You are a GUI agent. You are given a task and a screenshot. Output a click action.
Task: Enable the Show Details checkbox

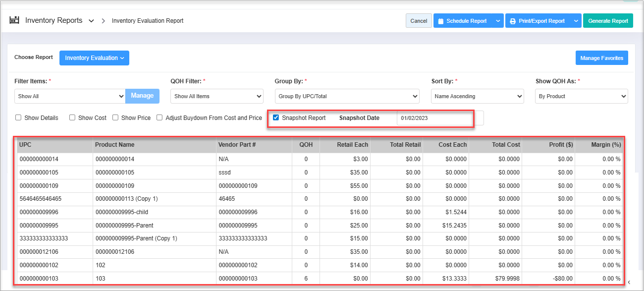click(18, 118)
